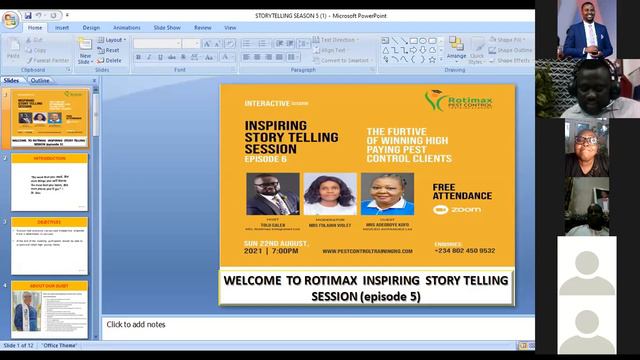640x360 pixels.
Task: Open the Design ribbon tab
Action: tap(91, 28)
